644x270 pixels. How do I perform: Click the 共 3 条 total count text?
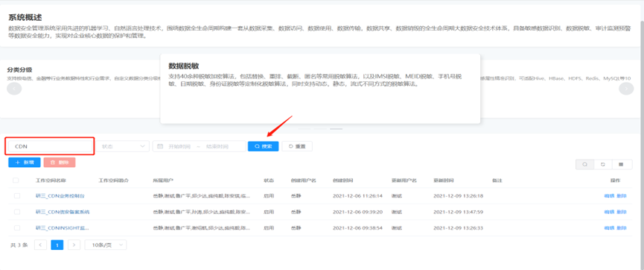tap(19, 245)
